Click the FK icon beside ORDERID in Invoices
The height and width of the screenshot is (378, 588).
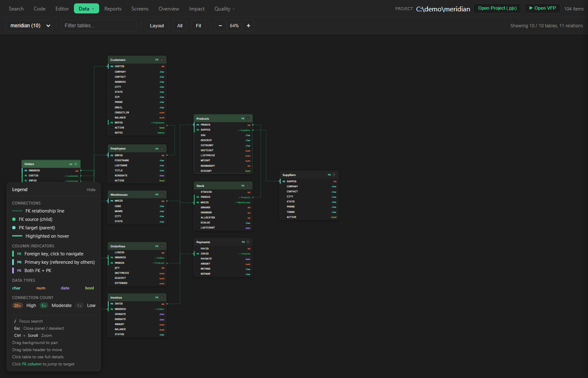click(112, 309)
